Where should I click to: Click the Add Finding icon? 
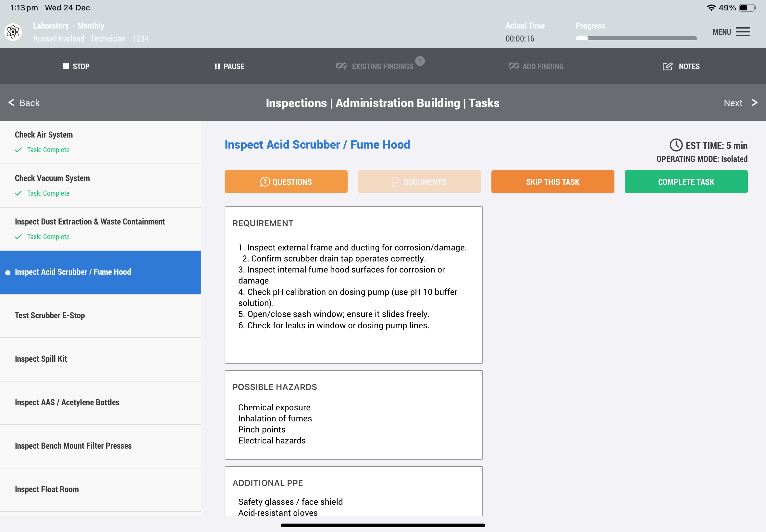513,66
